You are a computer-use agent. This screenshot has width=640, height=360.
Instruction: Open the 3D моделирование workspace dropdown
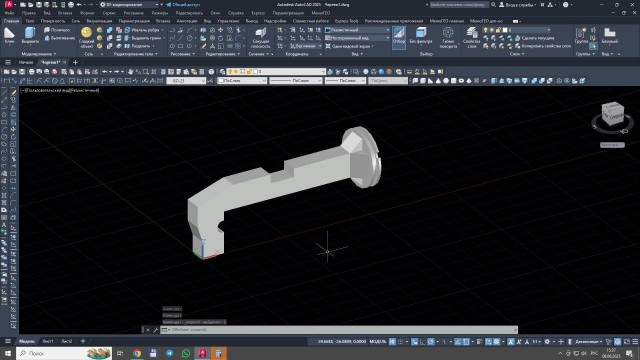pyautogui.click(x=130, y=4)
